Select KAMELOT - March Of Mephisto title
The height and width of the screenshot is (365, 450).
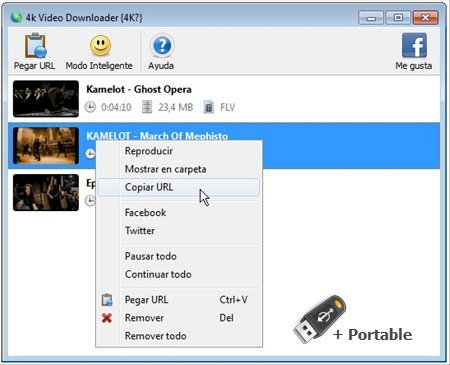pos(157,136)
